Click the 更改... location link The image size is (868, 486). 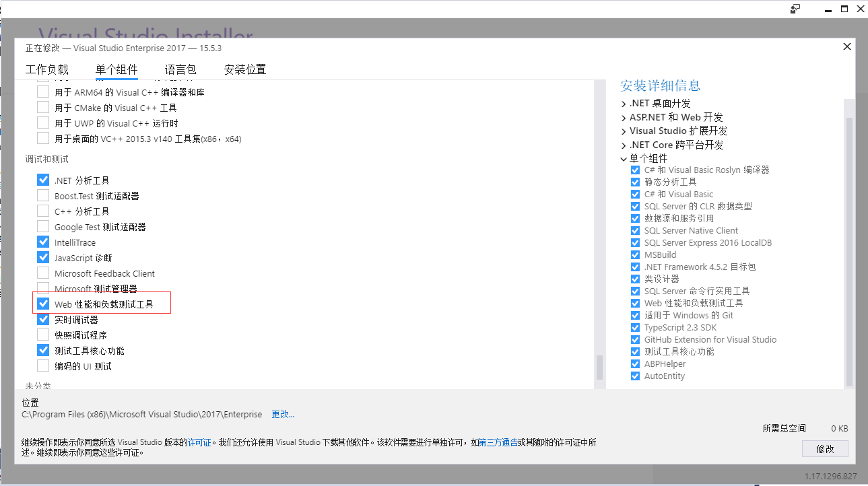pyautogui.click(x=283, y=414)
